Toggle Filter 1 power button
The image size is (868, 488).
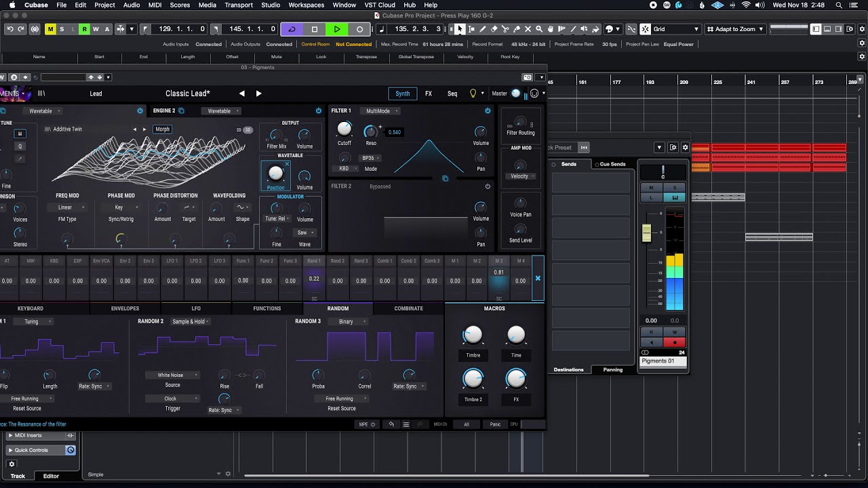(487, 110)
